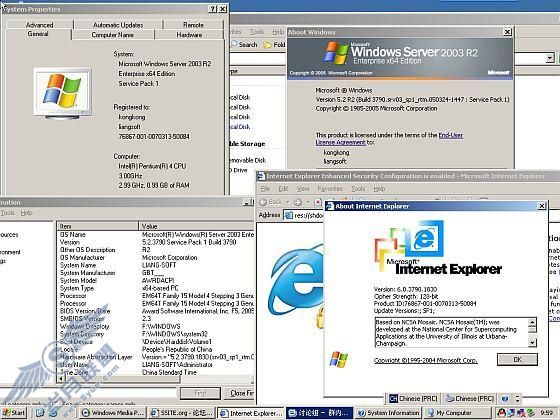Screen dimensions: 560x420
Task: Open Help menu in Internet Explorer
Action: coord(379,189)
